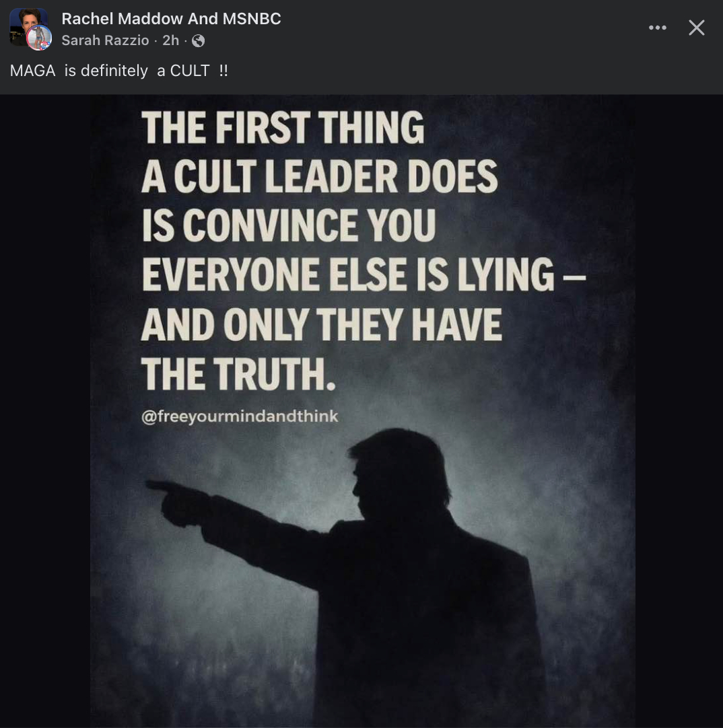Click the globe public audience icon
The width and height of the screenshot is (723, 728).
click(x=198, y=41)
